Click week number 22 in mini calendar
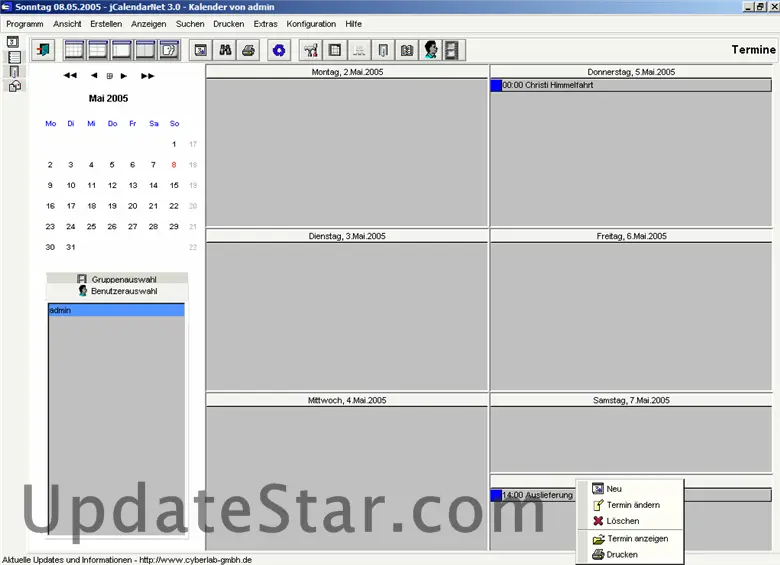 [x=193, y=247]
